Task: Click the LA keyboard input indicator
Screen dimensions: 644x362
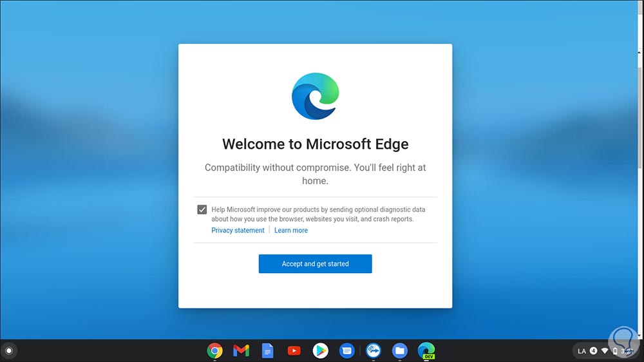Action: tap(582, 351)
